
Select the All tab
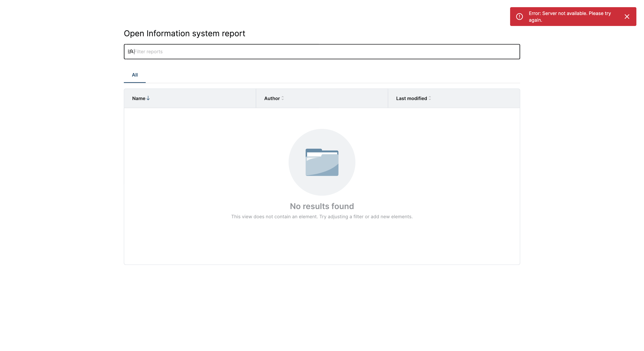(135, 75)
